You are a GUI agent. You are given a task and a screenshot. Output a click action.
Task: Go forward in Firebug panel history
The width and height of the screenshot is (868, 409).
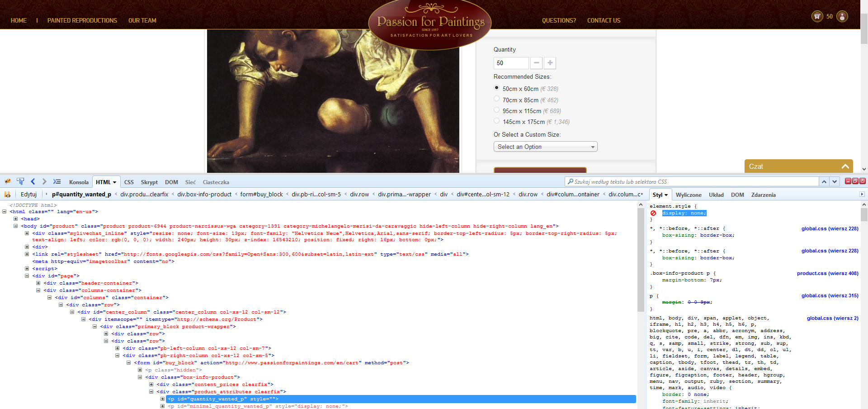44,181
